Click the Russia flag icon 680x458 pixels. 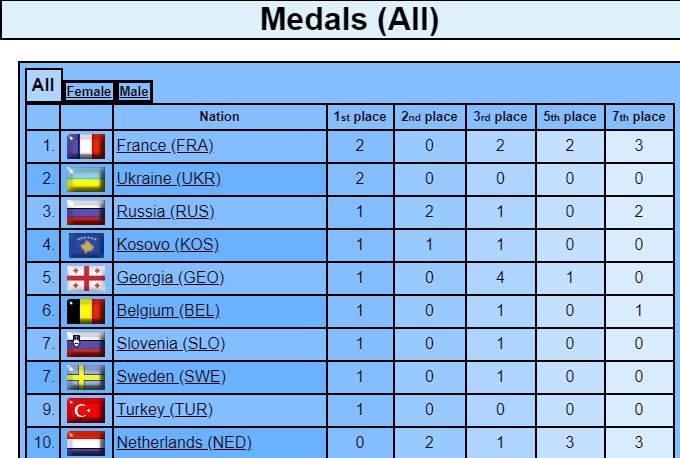[86, 212]
